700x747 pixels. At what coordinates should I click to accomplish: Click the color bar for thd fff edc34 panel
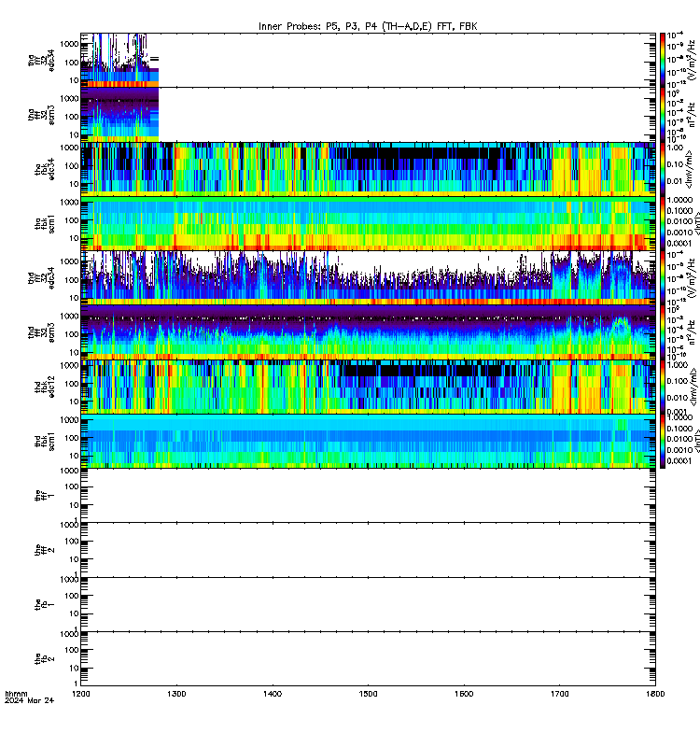pos(663,277)
